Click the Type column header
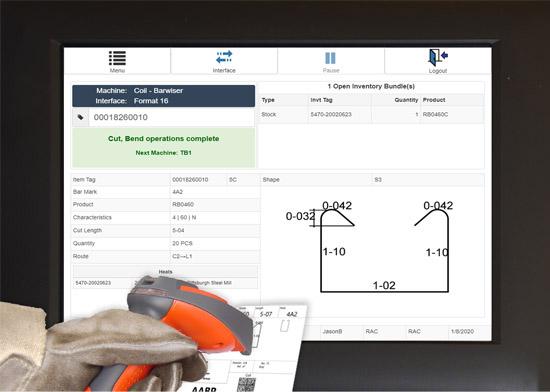This screenshot has width=550, height=392. 268,100
